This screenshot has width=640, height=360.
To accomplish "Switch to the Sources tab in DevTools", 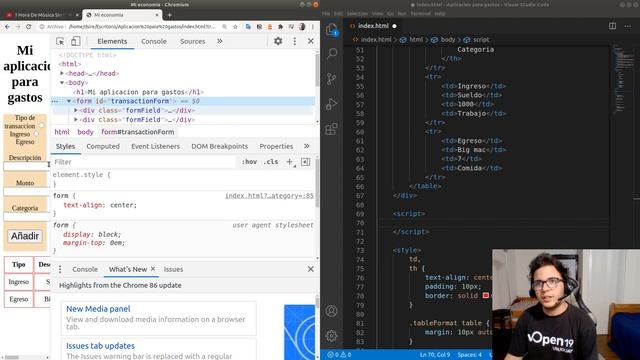I will click(x=192, y=41).
